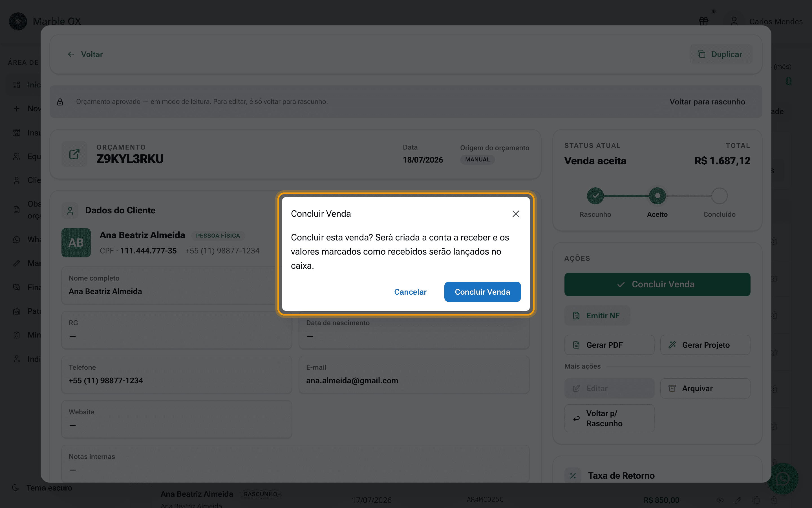
Task: Click the Aceito step circle
Action: pyautogui.click(x=657, y=196)
